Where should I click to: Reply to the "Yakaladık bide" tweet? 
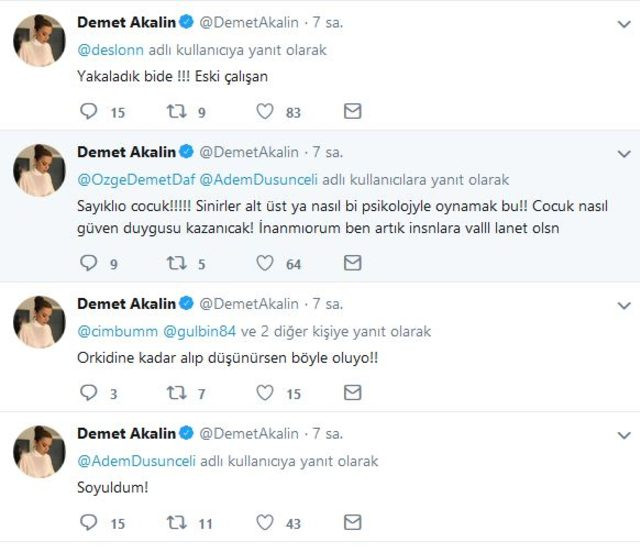88,112
